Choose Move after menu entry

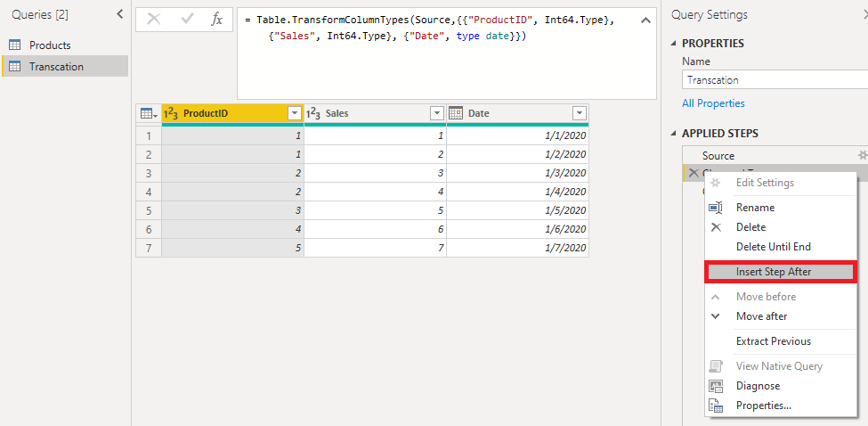pyautogui.click(x=781, y=316)
